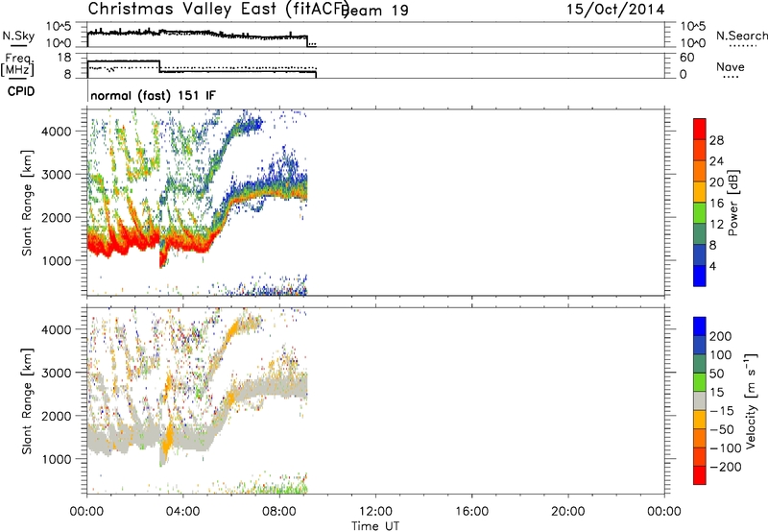The width and height of the screenshot is (768, 532).
Task: Click the 28 label on power colorbar
Action: click(716, 140)
